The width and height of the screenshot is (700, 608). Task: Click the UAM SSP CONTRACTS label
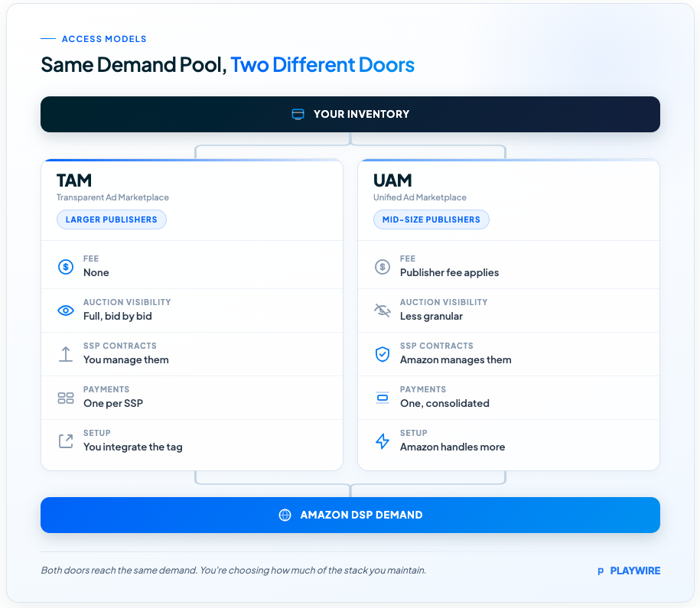pos(436,346)
